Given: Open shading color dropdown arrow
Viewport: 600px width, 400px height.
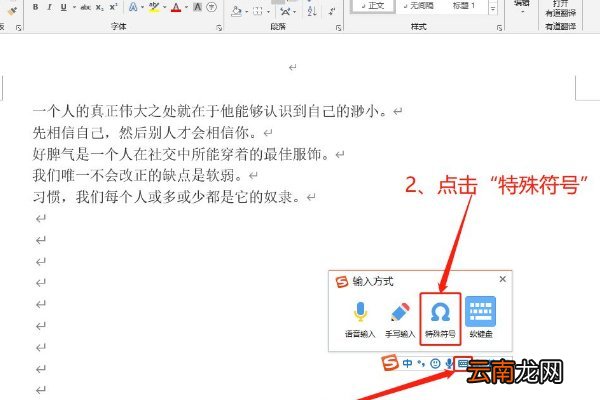Looking at the screenshot, I should point(246,12).
